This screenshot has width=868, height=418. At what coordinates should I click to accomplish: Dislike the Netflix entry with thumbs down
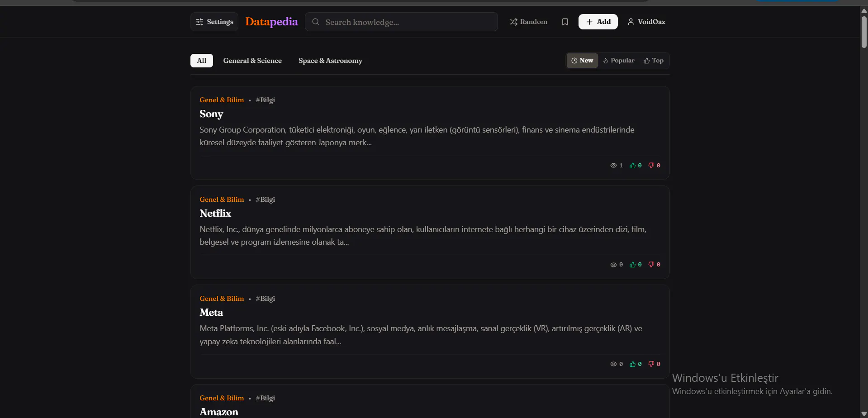[651, 265]
